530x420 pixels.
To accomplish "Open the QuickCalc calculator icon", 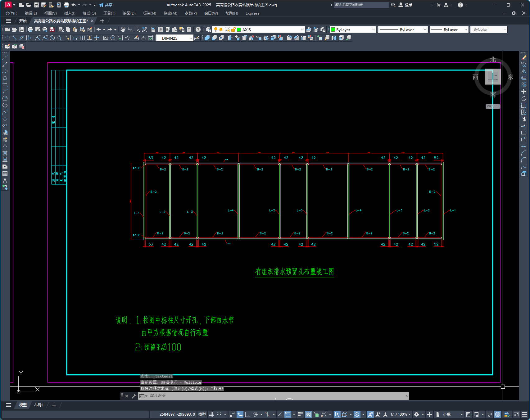I will coord(189,29).
